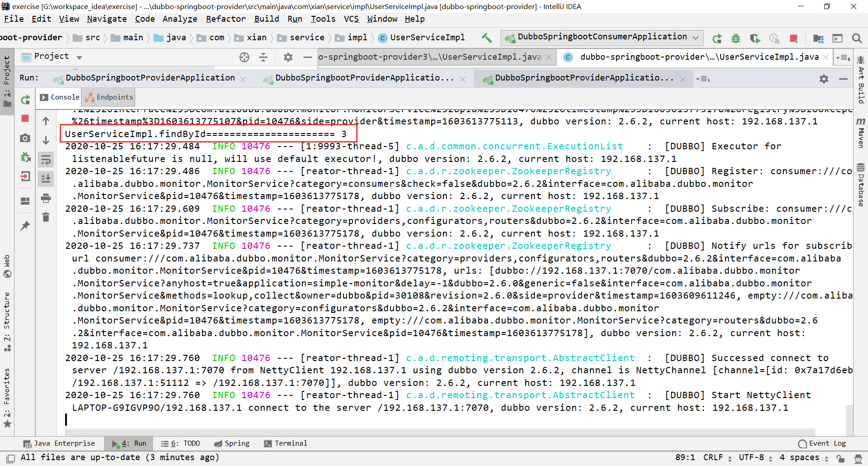Open the DubboSpringbootConsumerApplication run configuration dropdown

(x=602, y=38)
